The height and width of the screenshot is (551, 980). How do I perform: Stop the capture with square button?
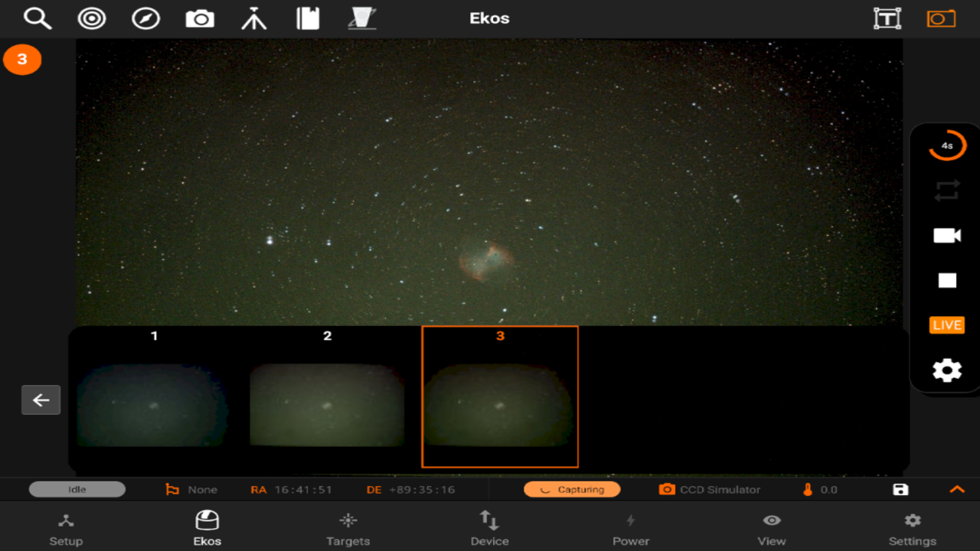pos(947,280)
